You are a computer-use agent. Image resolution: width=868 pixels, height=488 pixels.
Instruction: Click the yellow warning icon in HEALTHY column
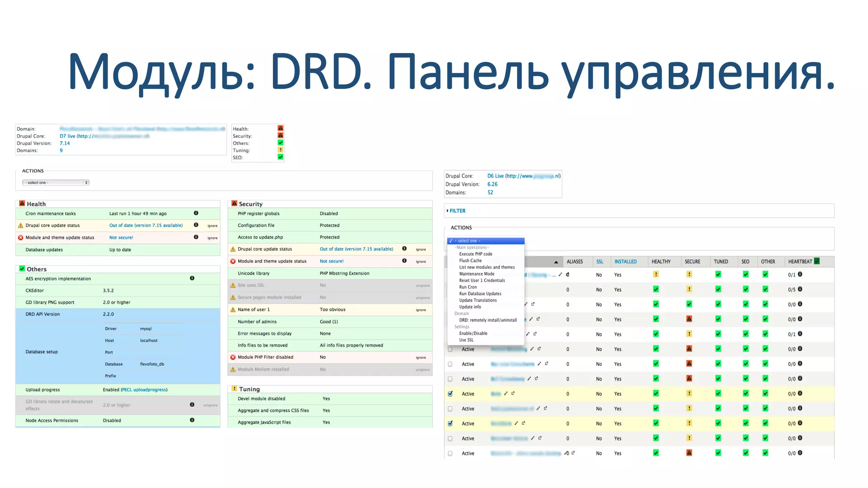(x=656, y=274)
